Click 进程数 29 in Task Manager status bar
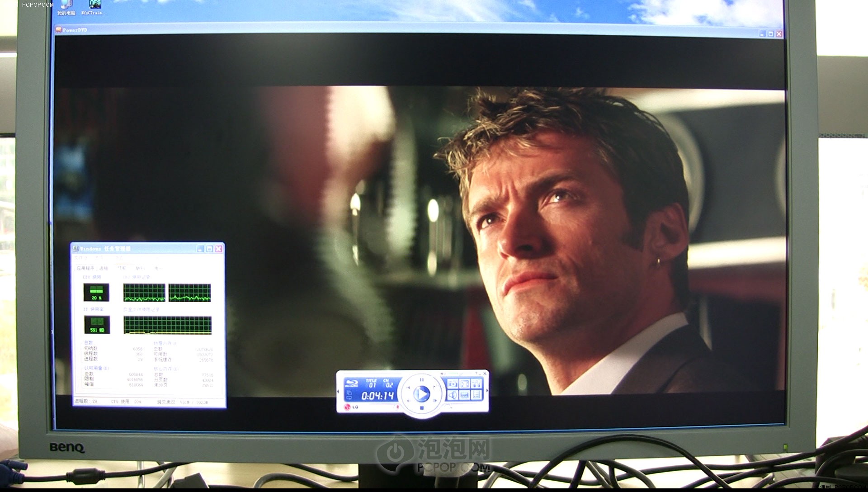The image size is (868, 492). tap(86, 401)
